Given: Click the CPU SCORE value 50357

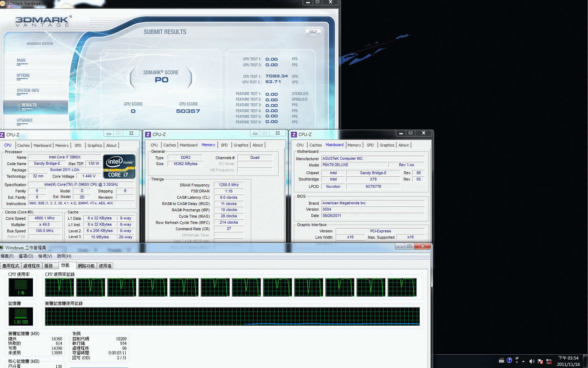Looking at the screenshot, I should pyautogui.click(x=188, y=111).
